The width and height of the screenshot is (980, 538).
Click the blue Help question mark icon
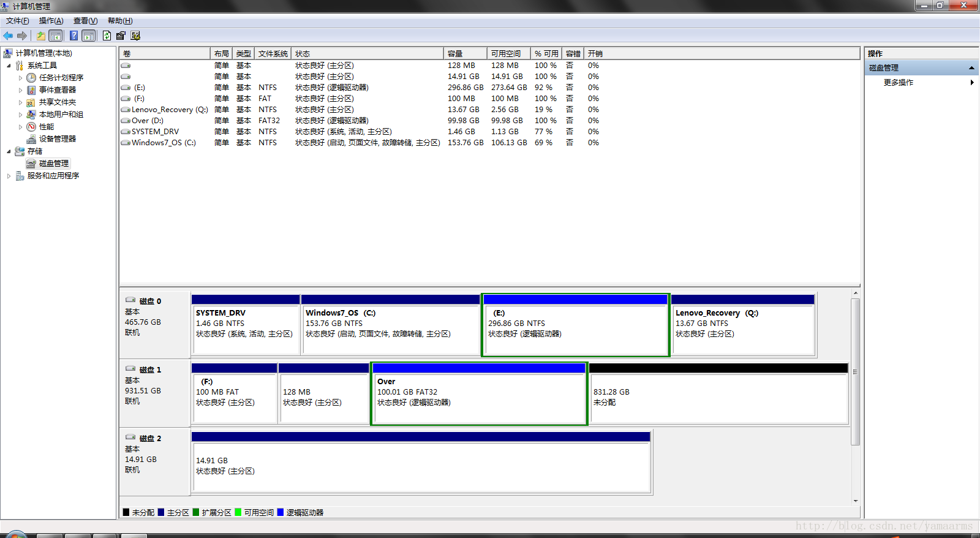click(x=73, y=36)
